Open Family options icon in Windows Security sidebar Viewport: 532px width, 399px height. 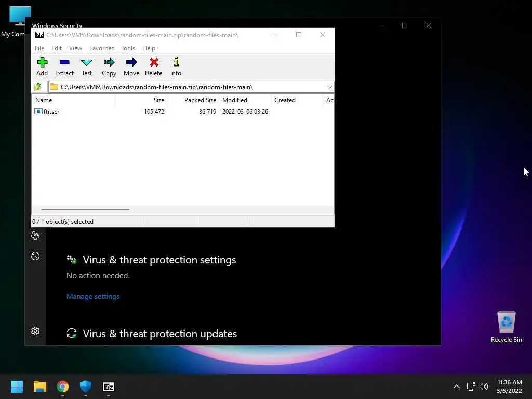35,235
